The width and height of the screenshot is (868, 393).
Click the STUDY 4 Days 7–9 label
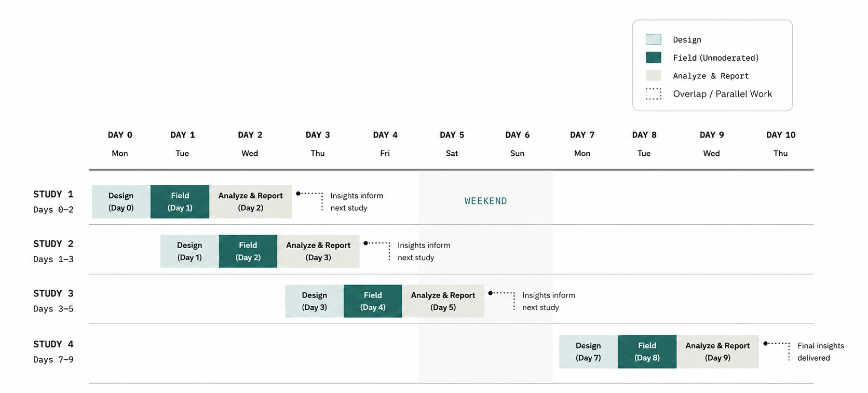click(x=53, y=351)
